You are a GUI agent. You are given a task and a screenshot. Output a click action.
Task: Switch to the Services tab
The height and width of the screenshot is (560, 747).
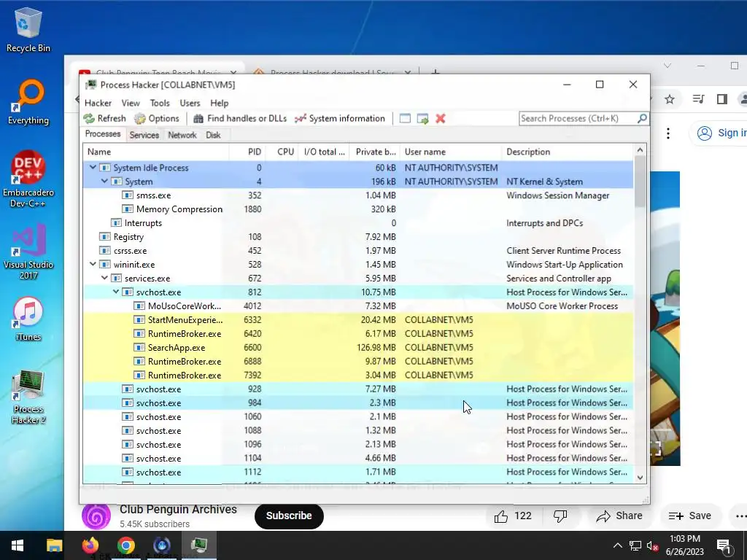[144, 135]
